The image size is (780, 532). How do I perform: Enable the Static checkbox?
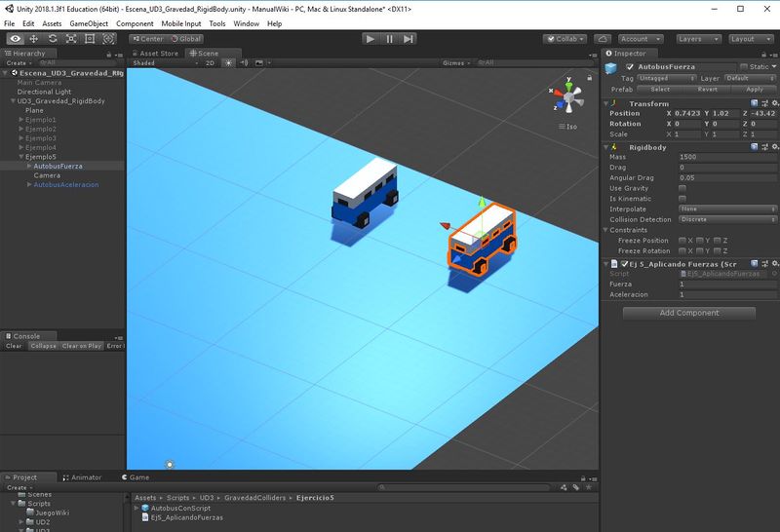(x=744, y=66)
